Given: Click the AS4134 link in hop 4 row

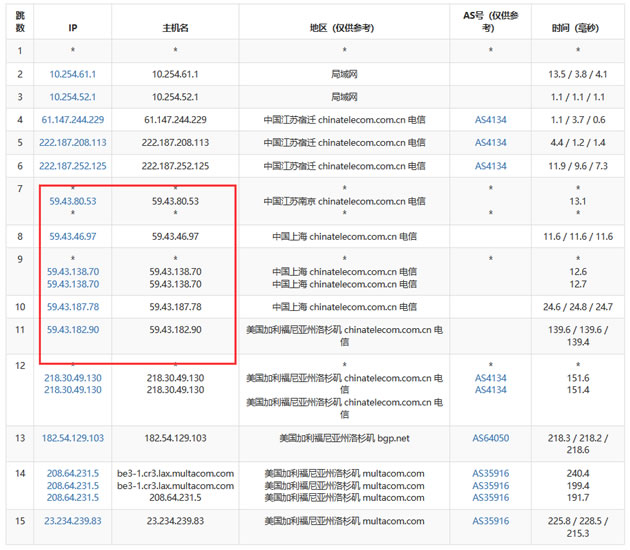Looking at the screenshot, I should click(491, 120).
